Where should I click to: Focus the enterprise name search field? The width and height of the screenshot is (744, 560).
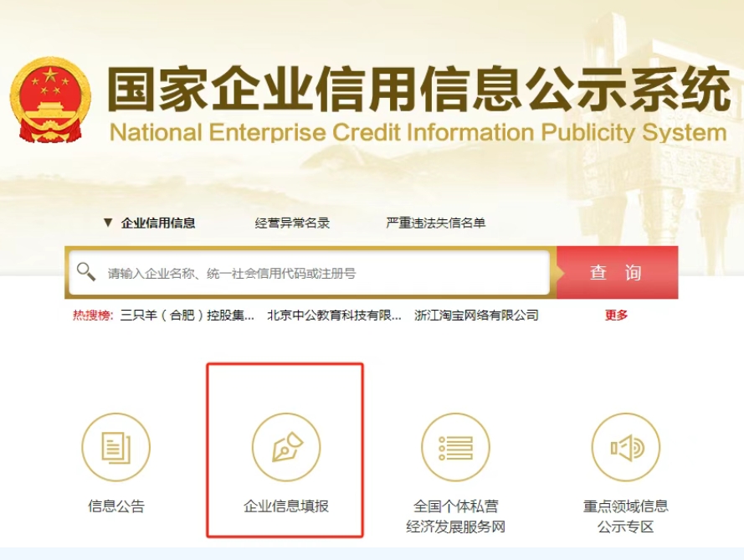[310, 273]
